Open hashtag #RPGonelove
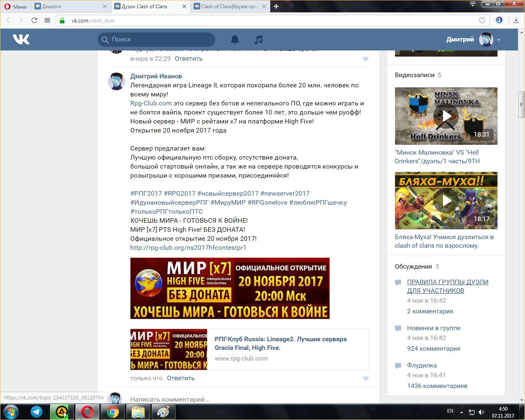 tap(267, 203)
